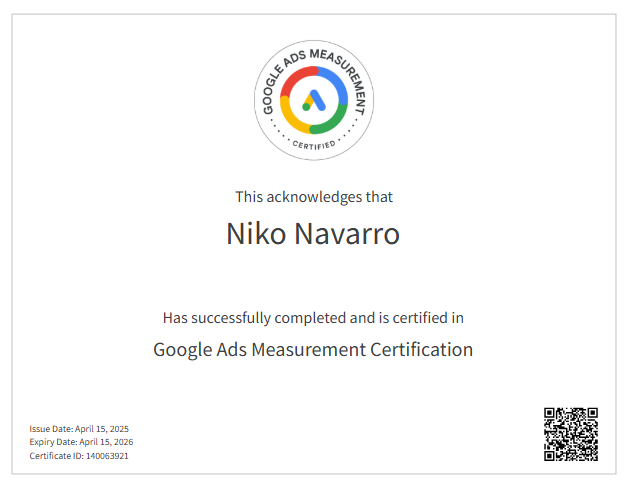Click the Certificate ID: 140063921 line
628x487 pixels.
click(79, 456)
